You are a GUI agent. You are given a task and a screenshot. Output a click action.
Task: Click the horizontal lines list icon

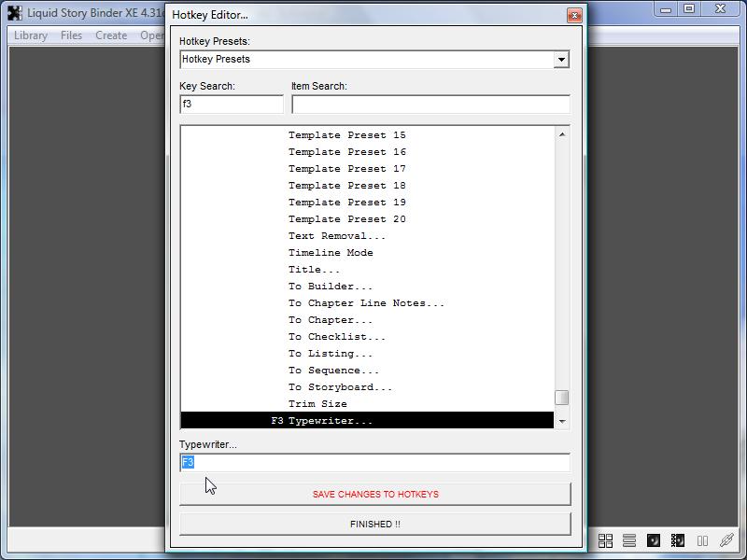(x=629, y=540)
